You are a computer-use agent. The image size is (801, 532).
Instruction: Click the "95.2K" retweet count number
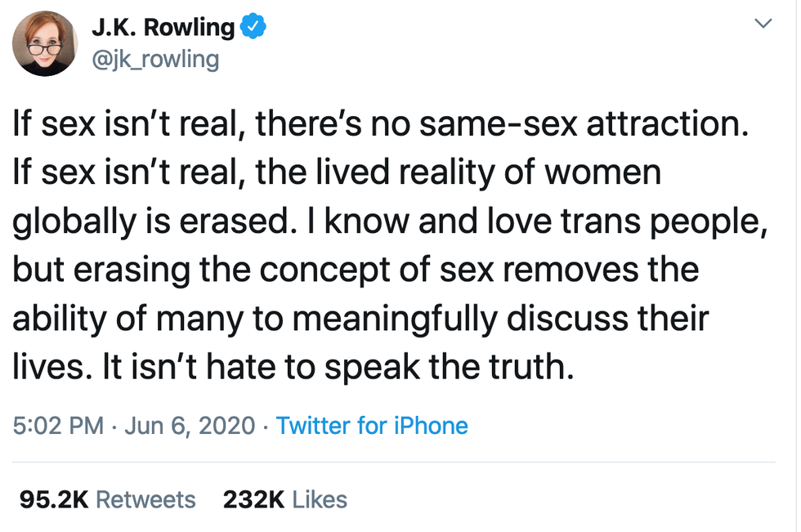(x=53, y=499)
